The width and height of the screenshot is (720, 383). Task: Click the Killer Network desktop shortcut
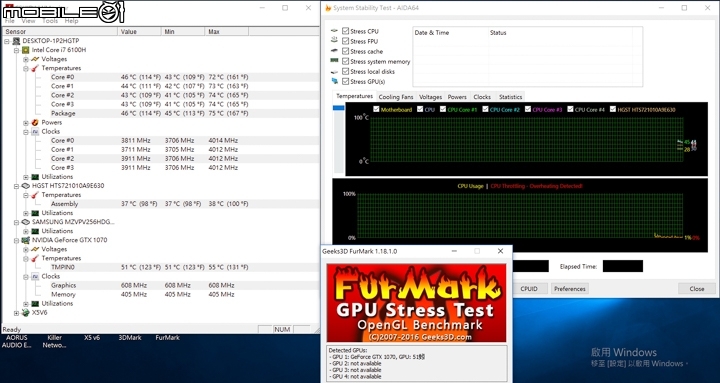(x=55, y=342)
